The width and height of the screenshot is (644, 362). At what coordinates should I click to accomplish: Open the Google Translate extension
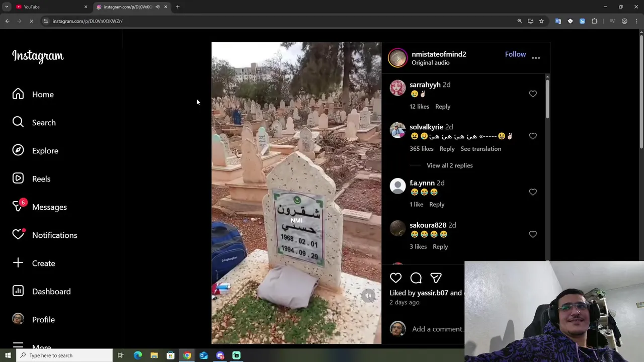click(x=558, y=21)
